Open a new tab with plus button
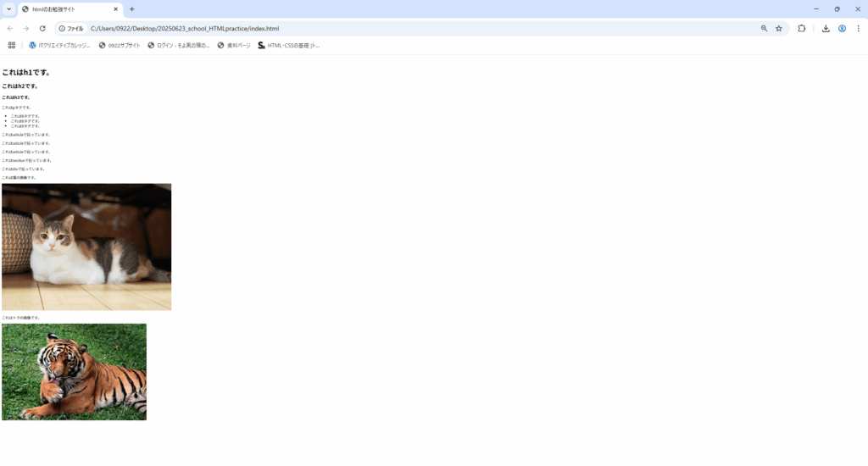This screenshot has height=466, width=868. click(x=131, y=9)
